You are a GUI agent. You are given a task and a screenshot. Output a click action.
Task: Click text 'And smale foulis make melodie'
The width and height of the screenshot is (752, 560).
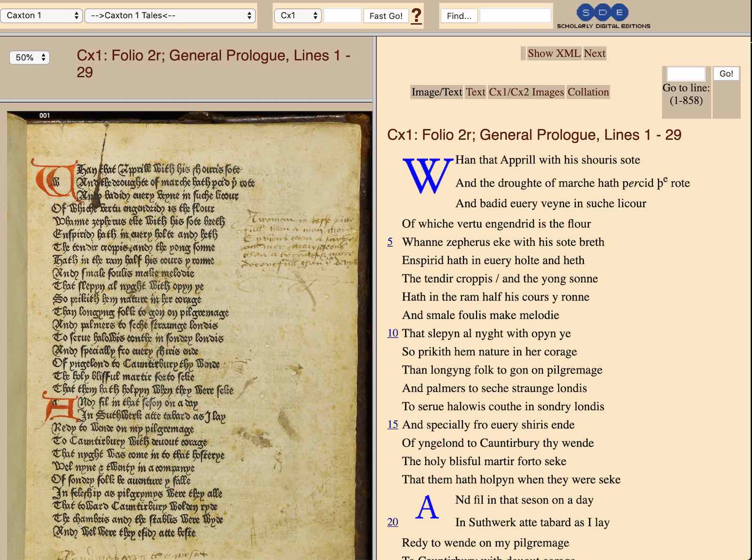coord(480,315)
